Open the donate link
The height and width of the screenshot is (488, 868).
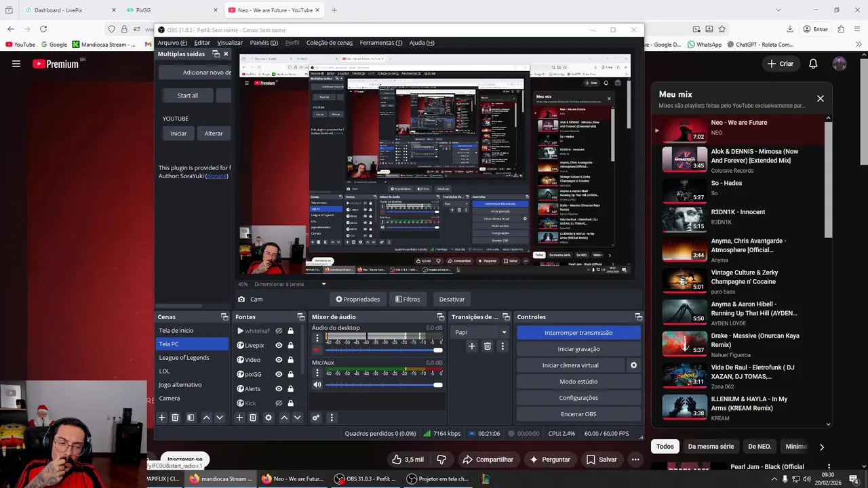click(x=217, y=176)
